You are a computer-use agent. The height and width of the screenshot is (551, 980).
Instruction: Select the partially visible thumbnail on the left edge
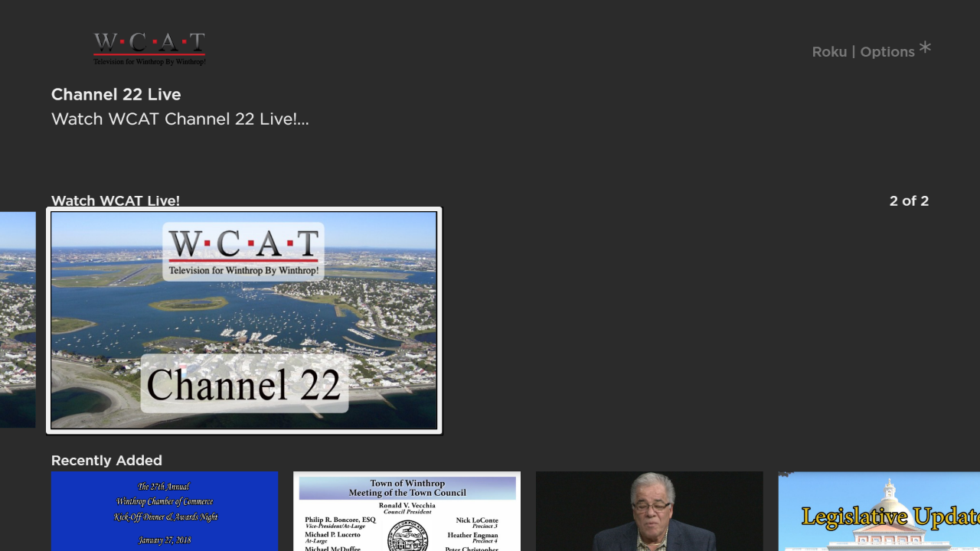tap(17, 319)
